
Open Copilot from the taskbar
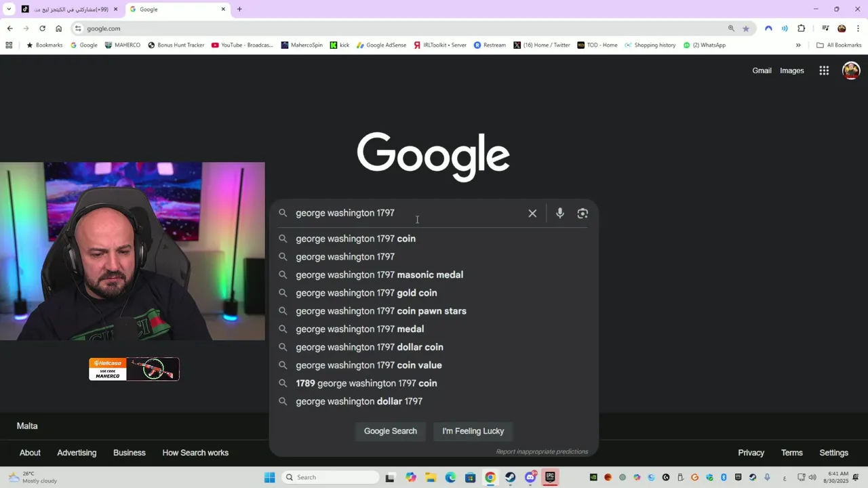coord(411,477)
